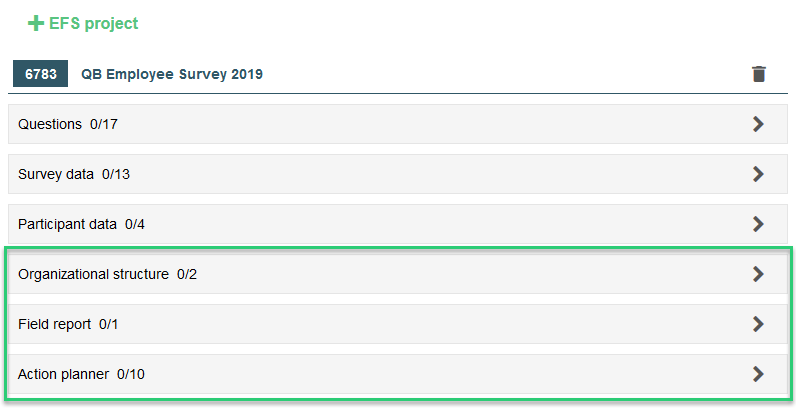
Task: Expand Action planner using its chevron
Action: (x=758, y=374)
